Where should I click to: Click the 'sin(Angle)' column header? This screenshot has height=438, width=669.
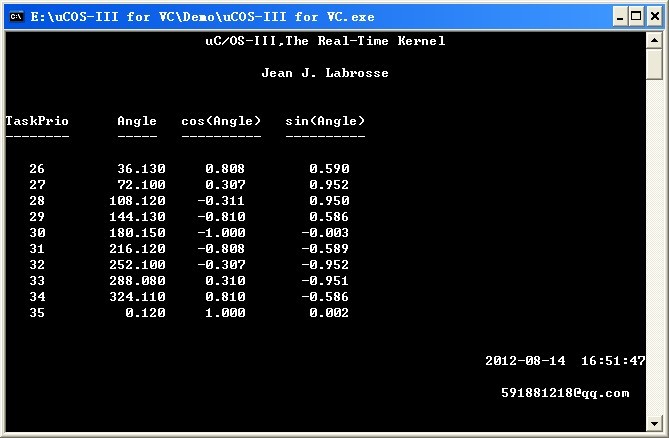click(x=325, y=121)
